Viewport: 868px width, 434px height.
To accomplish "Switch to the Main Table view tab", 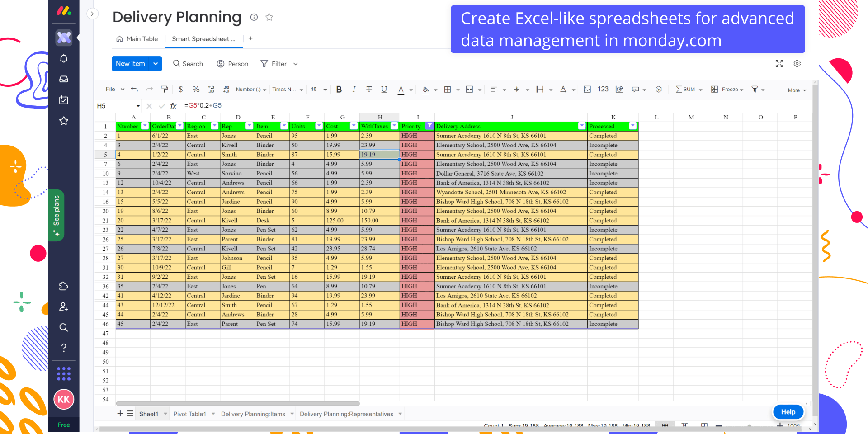I will [137, 39].
